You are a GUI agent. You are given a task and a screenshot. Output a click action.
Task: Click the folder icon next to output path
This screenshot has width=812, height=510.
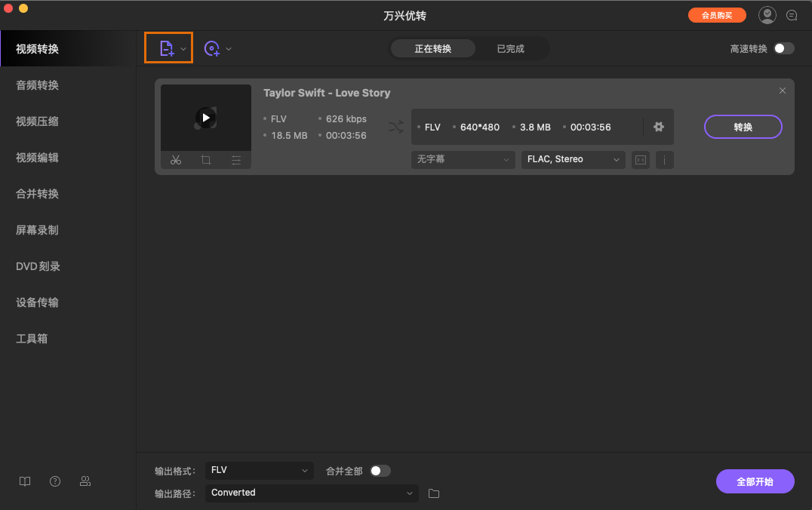click(433, 493)
